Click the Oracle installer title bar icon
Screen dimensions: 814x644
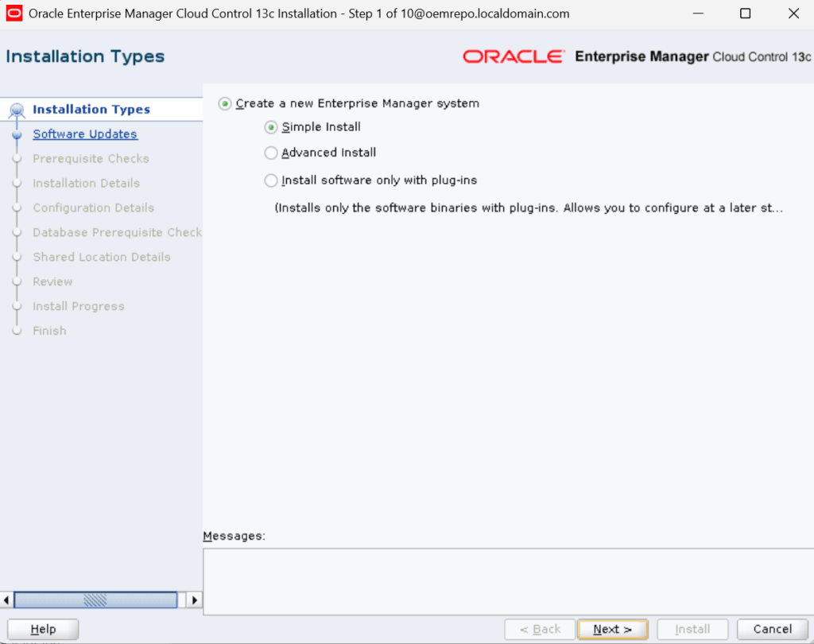coord(14,13)
